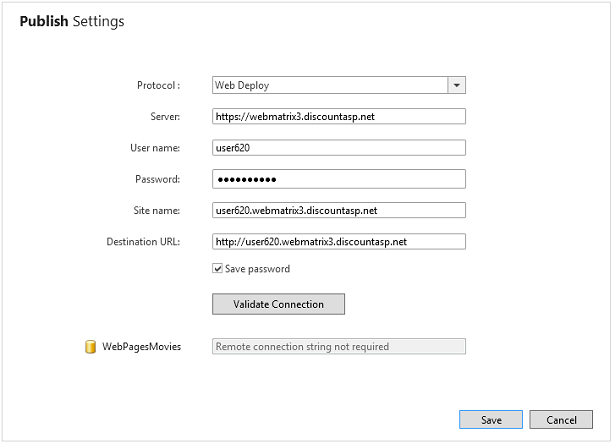The image size is (615, 444).
Task: Click the Save button
Action: [490, 420]
